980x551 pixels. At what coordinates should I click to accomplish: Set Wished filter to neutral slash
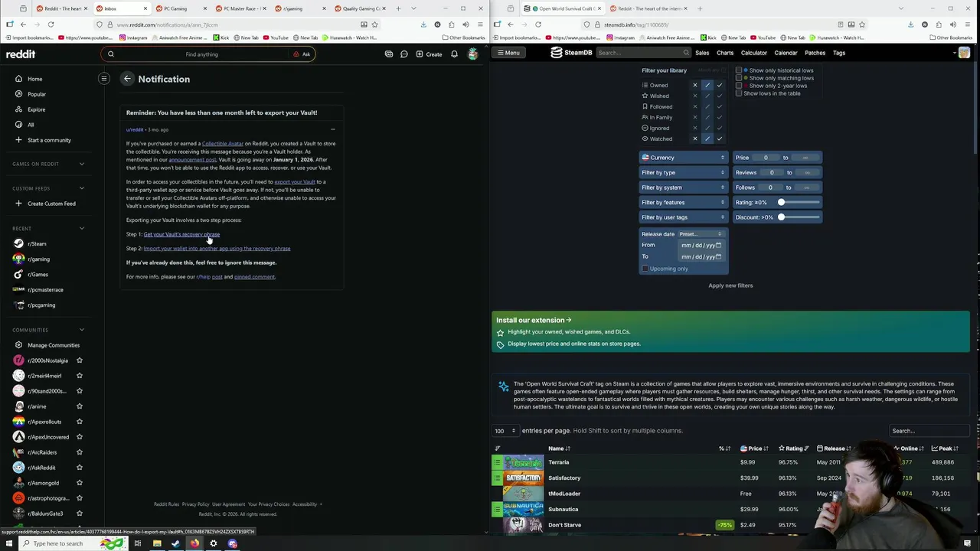[707, 96]
